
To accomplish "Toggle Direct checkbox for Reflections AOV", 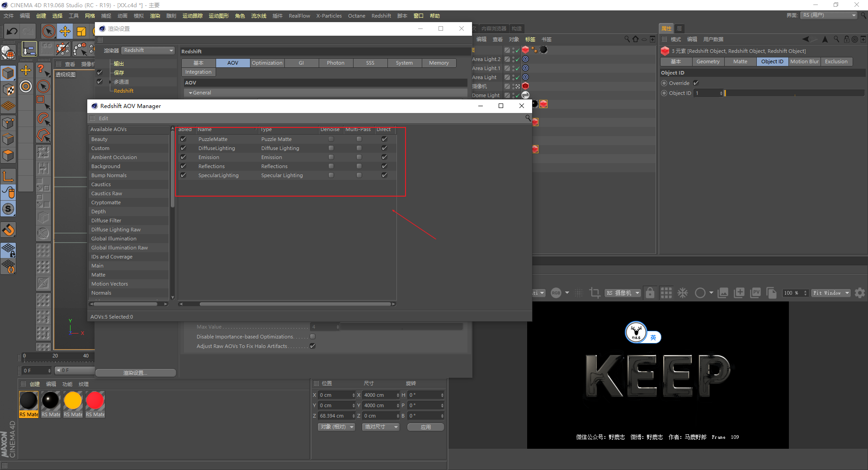I will (384, 166).
